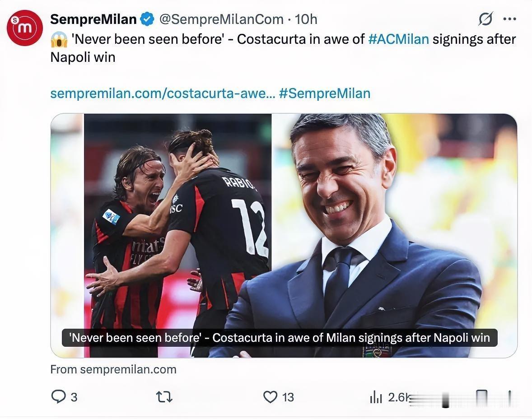The height and width of the screenshot is (419, 532).
Task: Open the Rabiot number 12 jersey photo
Action: 178,235
